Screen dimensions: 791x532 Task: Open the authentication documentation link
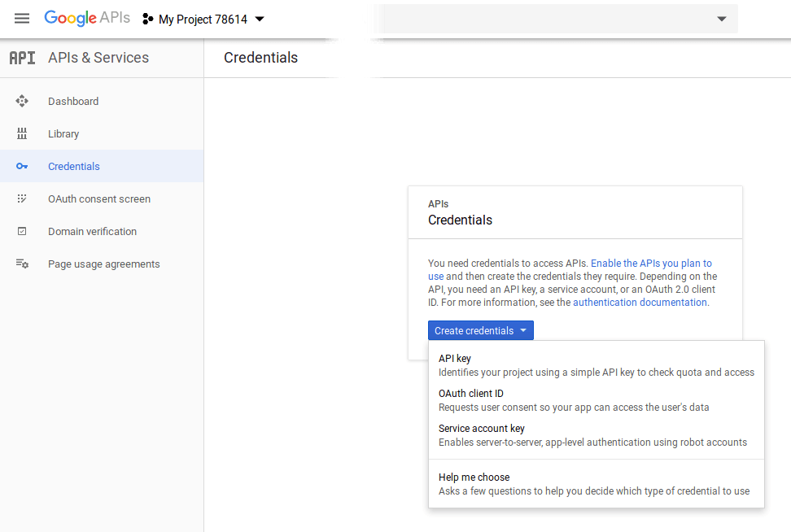pos(640,303)
